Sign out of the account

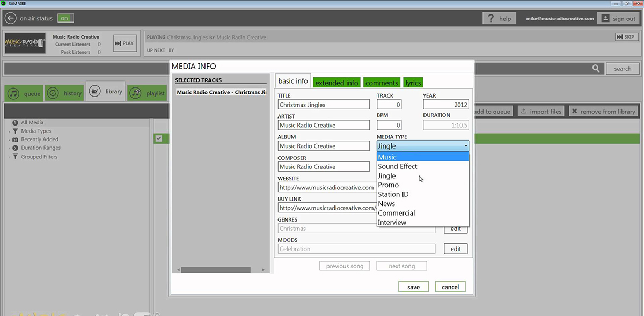618,18
